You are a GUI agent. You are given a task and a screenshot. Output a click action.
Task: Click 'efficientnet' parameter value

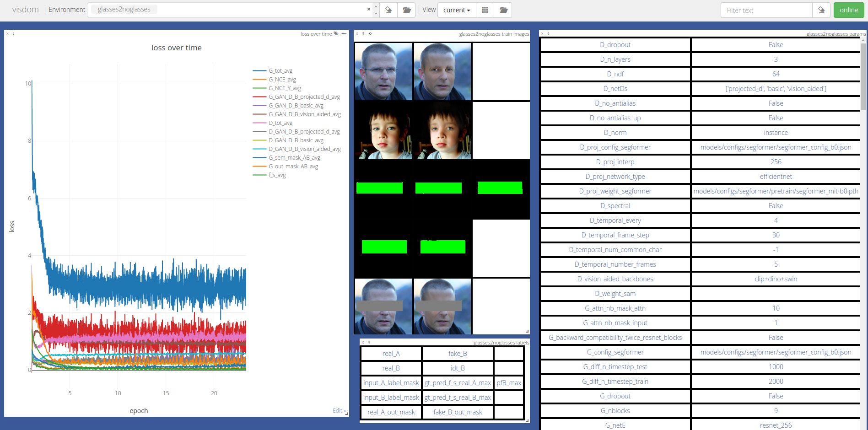tap(776, 177)
